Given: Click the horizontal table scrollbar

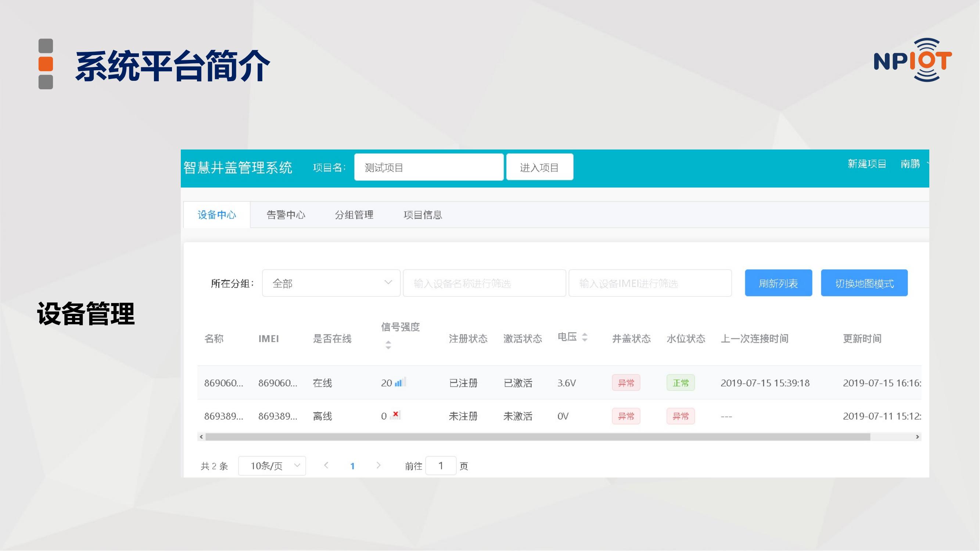Looking at the screenshot, I should (x=537, y=437).
